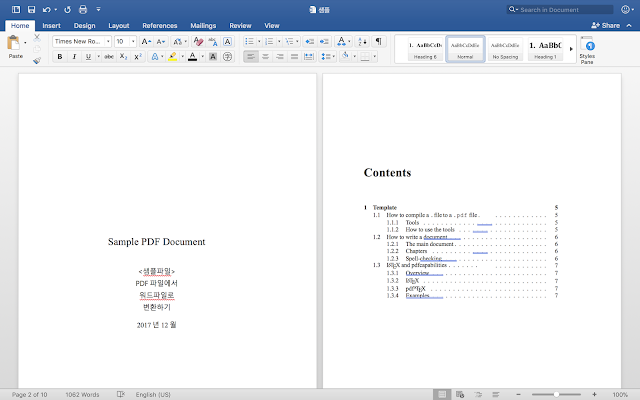Click the zoom out minus button
The image size is (640, 400).
click(518, 394)
